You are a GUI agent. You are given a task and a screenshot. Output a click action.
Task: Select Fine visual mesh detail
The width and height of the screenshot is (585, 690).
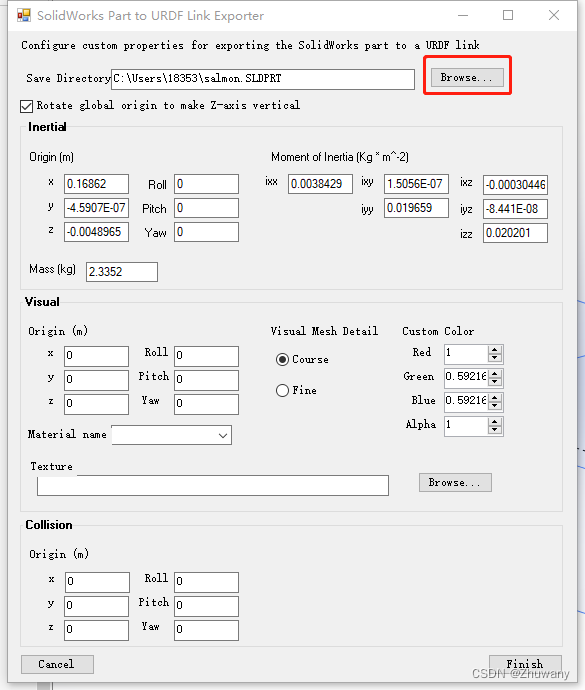coord(283,390)
